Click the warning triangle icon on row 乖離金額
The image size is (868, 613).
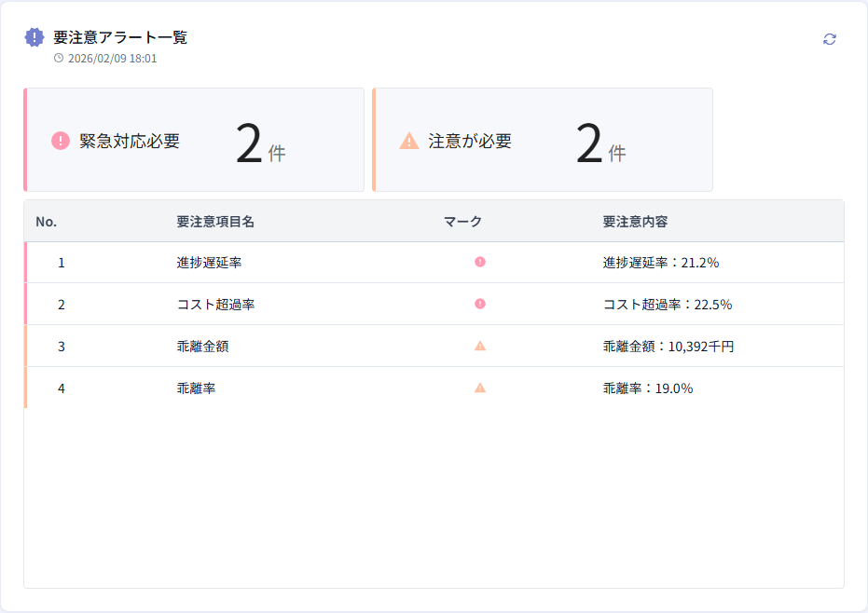pos(479,347)
